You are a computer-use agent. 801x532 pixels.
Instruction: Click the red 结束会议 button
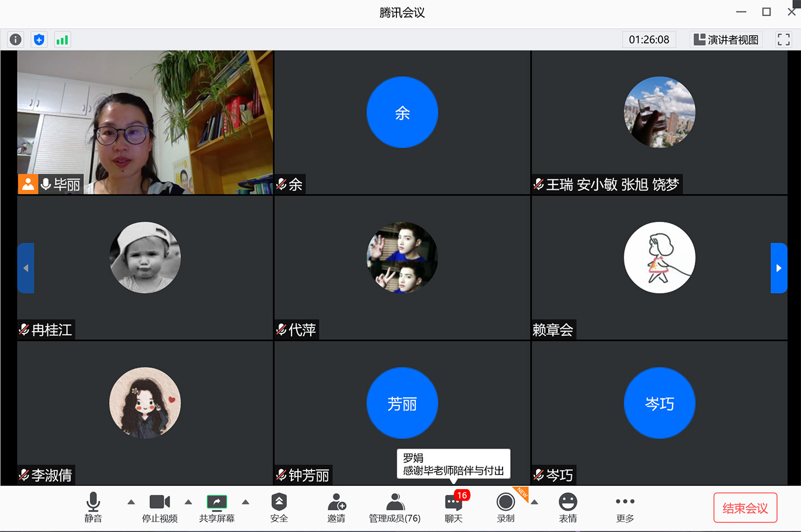[745, 508]
